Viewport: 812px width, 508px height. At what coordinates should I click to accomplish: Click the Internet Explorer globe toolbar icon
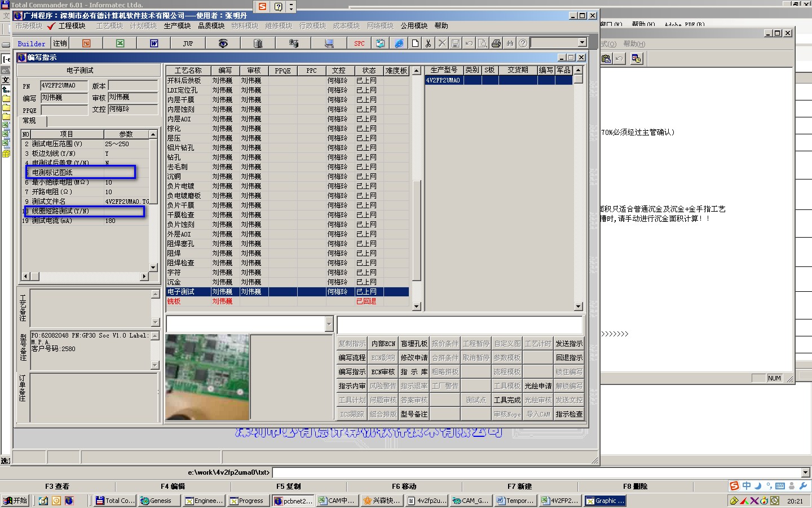pos(399,43)
